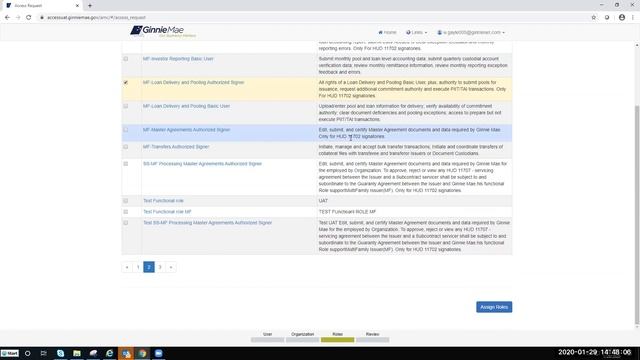Open the Zoom app in the taskbar
This screenshot has width=640, height=360.
pos(158,353)
